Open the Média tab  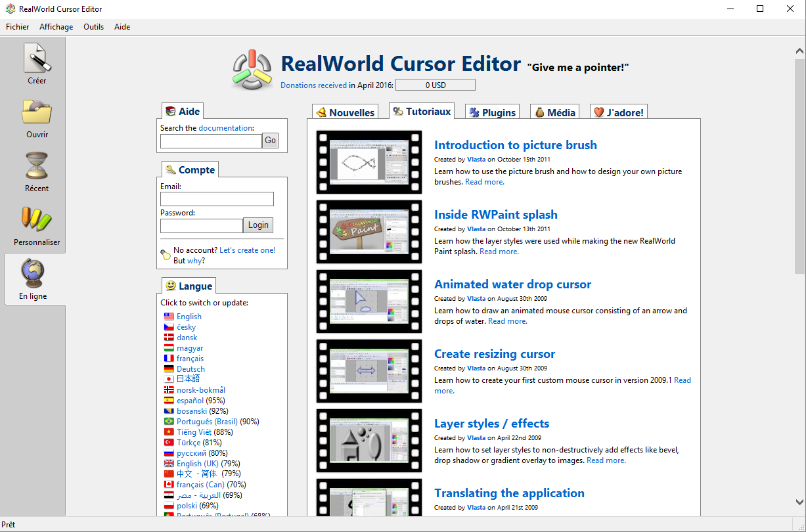554,111
